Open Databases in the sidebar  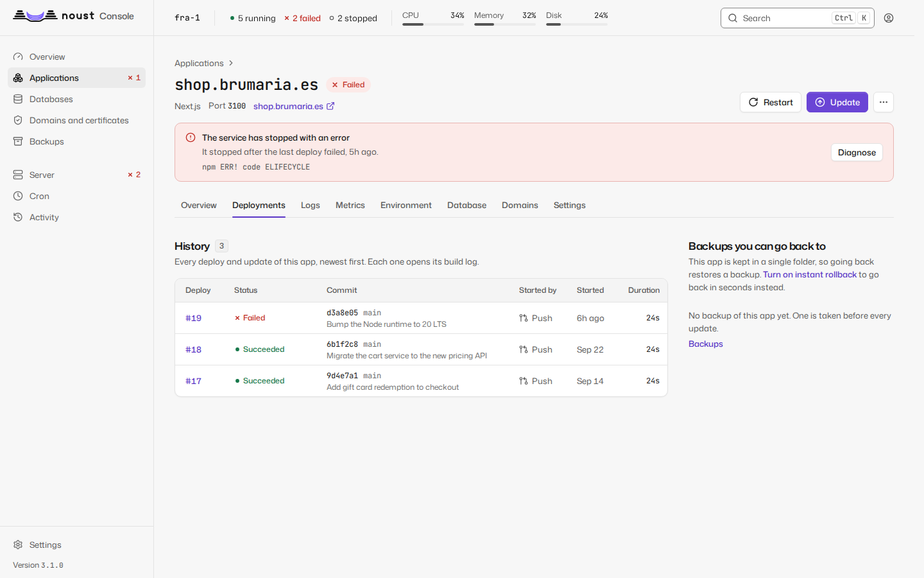(76, 99)
